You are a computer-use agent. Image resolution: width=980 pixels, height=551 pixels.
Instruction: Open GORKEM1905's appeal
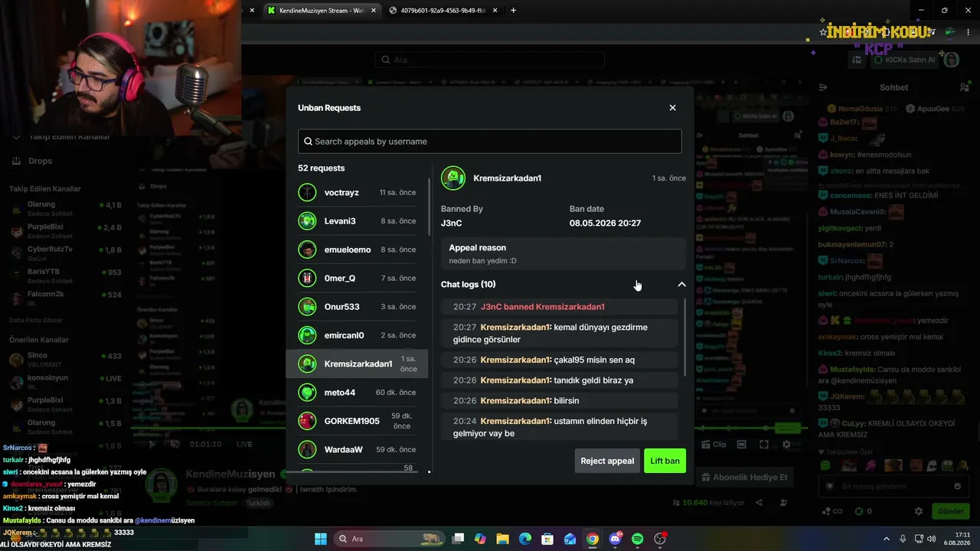click(357, 421)
